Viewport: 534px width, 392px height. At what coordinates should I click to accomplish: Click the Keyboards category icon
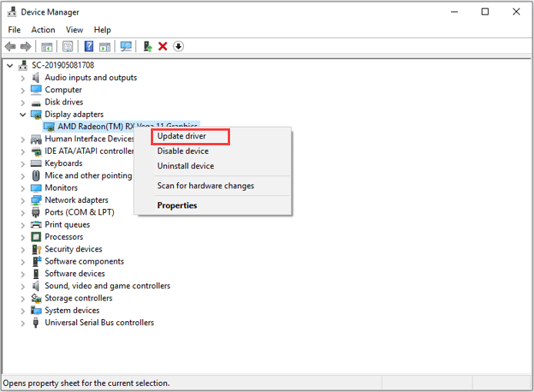36,163
